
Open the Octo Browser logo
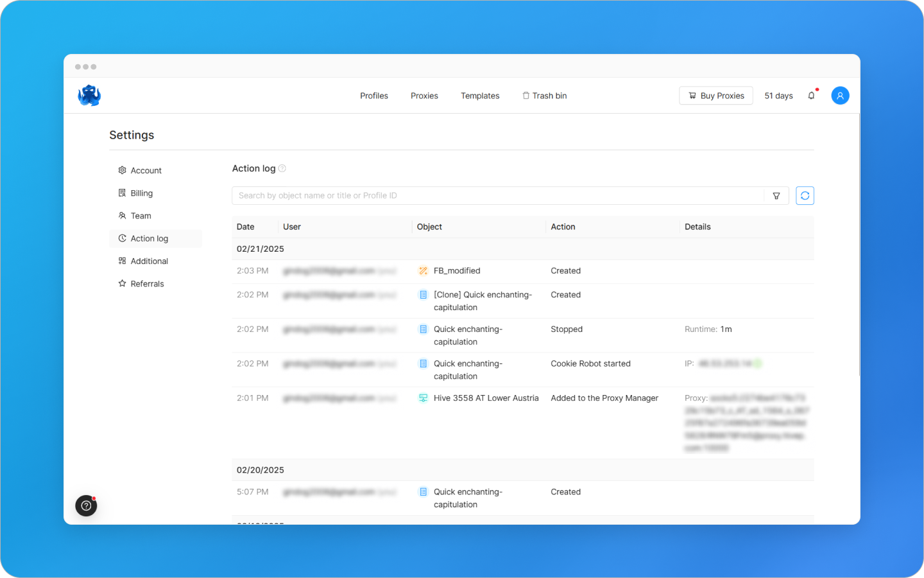pos(89,95)
